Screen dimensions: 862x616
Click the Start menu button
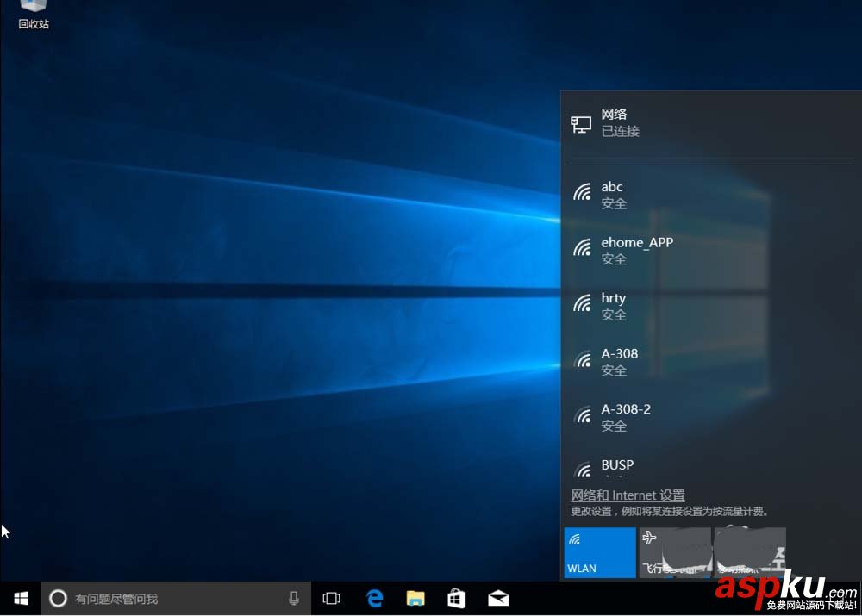click(20, 598)
